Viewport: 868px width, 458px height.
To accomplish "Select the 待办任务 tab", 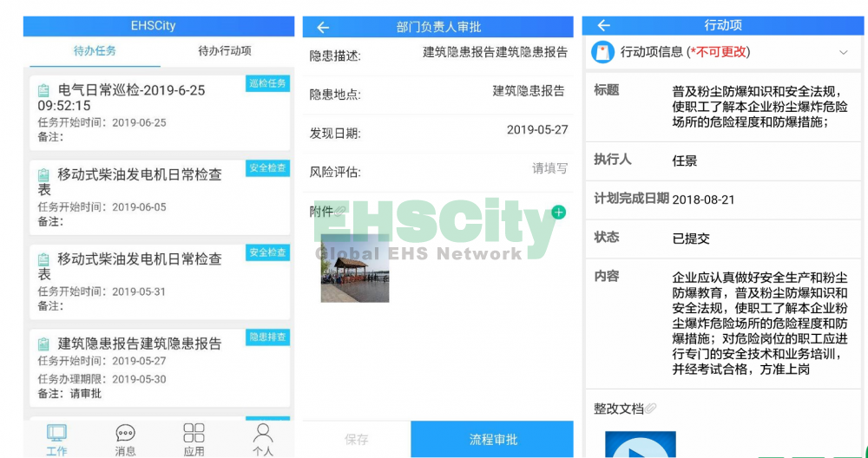I will click(95, 51).
